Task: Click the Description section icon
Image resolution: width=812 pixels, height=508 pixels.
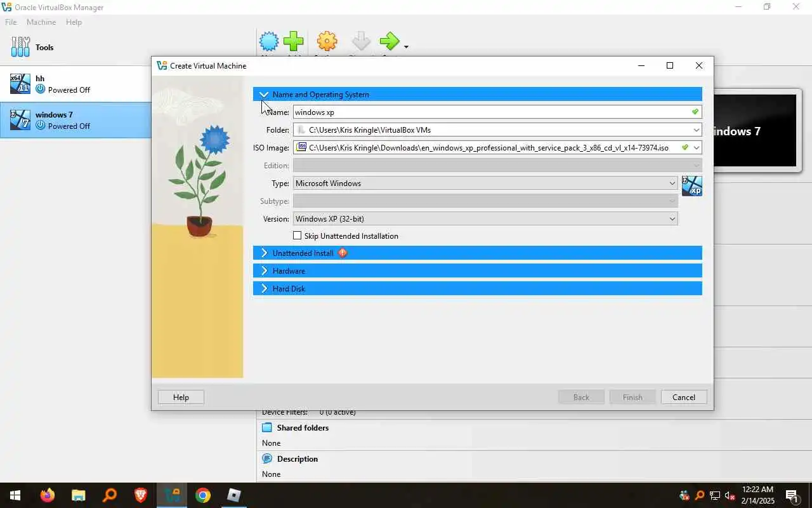Action: coord(267,458)
